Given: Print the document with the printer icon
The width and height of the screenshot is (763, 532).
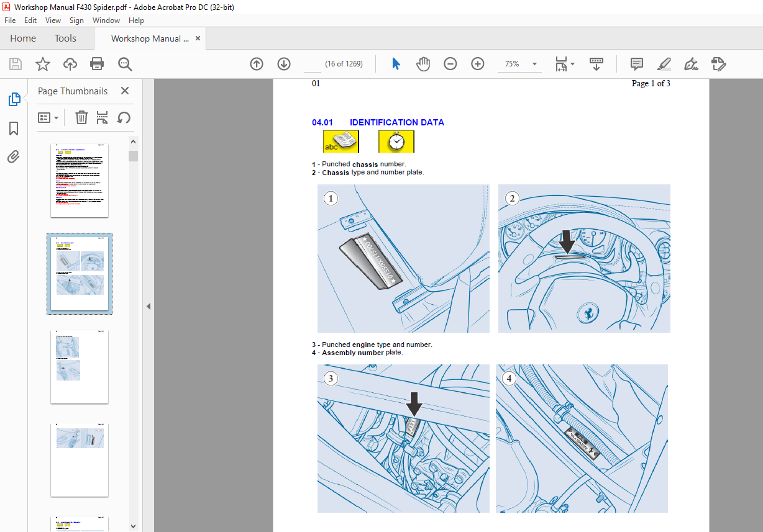Looking at the screenshot, I should coord(97,64).
